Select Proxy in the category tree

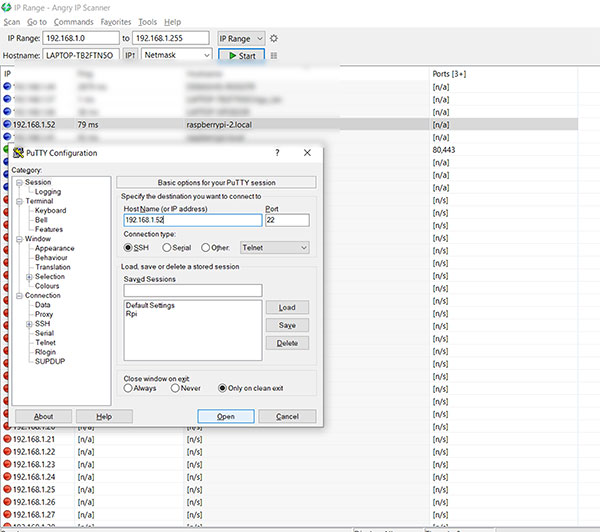click(44, 314)
